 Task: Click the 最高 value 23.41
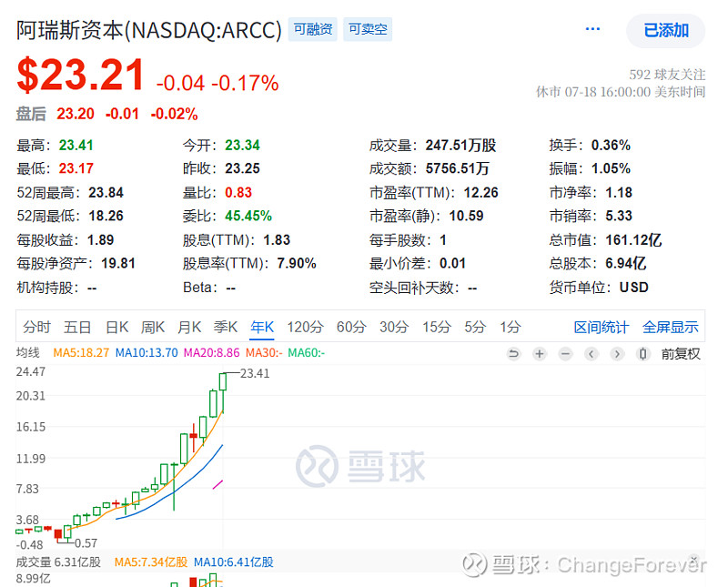76,146
